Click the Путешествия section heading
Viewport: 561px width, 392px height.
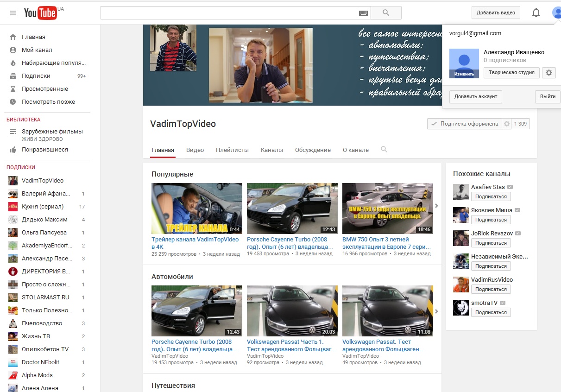point(173,386)
